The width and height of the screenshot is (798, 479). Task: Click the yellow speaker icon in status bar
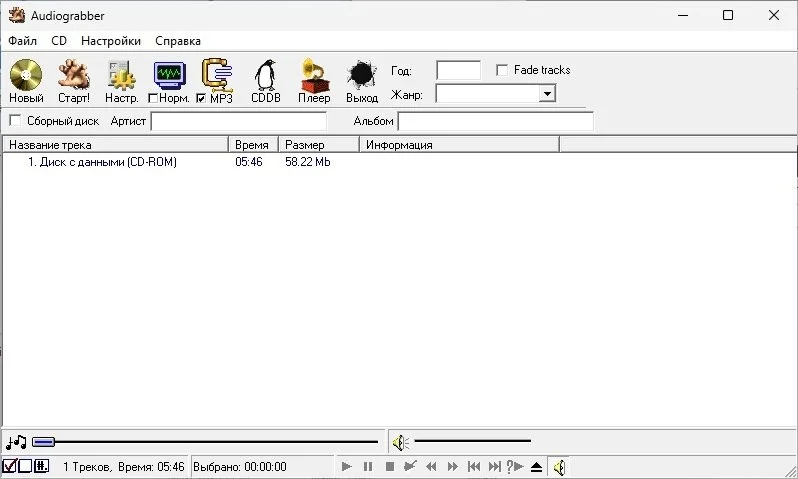[x=559, y=467]
